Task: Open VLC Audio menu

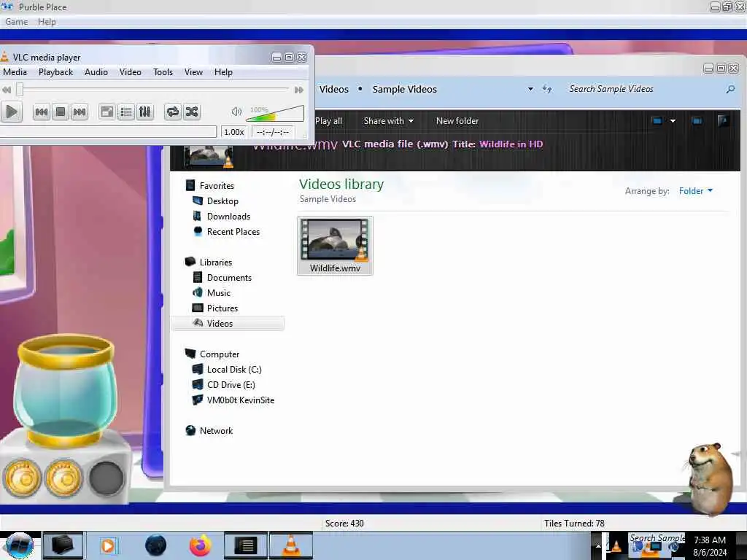Action: coord(96,72)
